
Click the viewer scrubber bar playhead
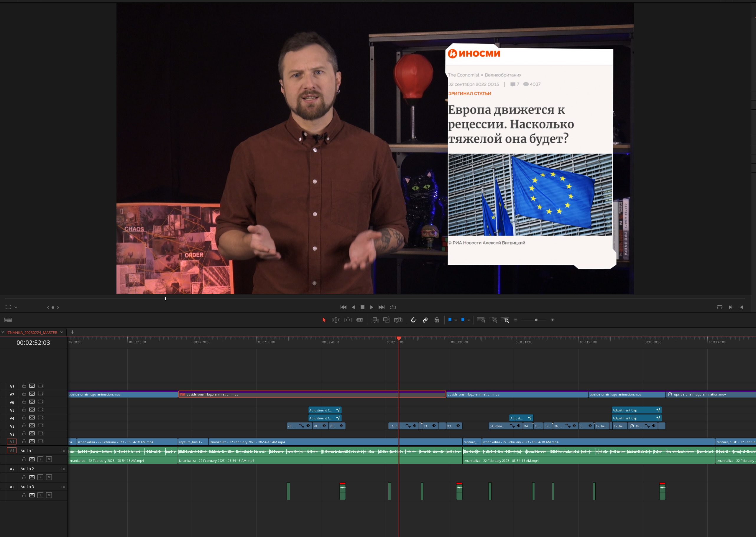tap(165, 299)
